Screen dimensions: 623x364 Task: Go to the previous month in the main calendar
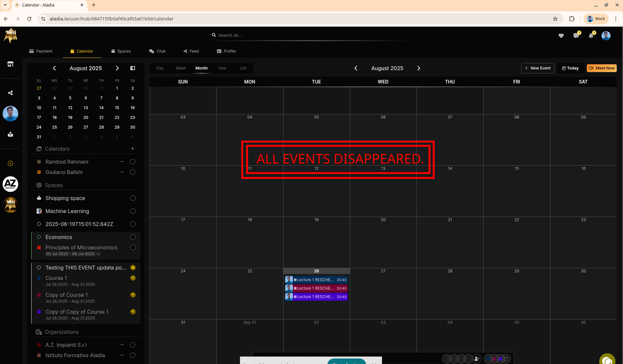click(x=356, y=68)
